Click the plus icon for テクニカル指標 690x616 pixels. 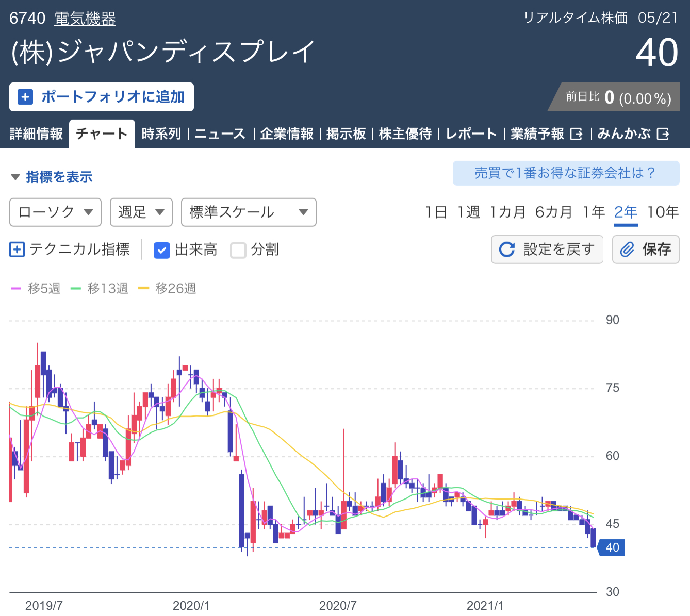pos(17,250)
